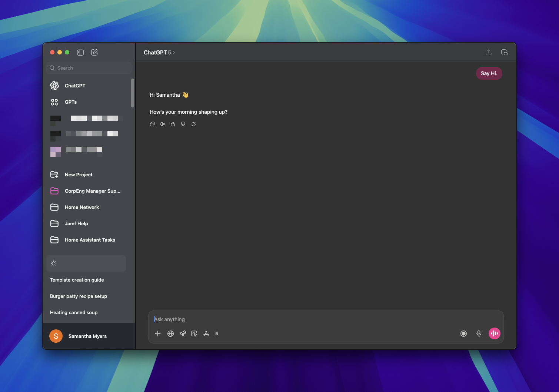Open the Home Network project
Screen dimensions: 559x392
[x=82, y=207]
